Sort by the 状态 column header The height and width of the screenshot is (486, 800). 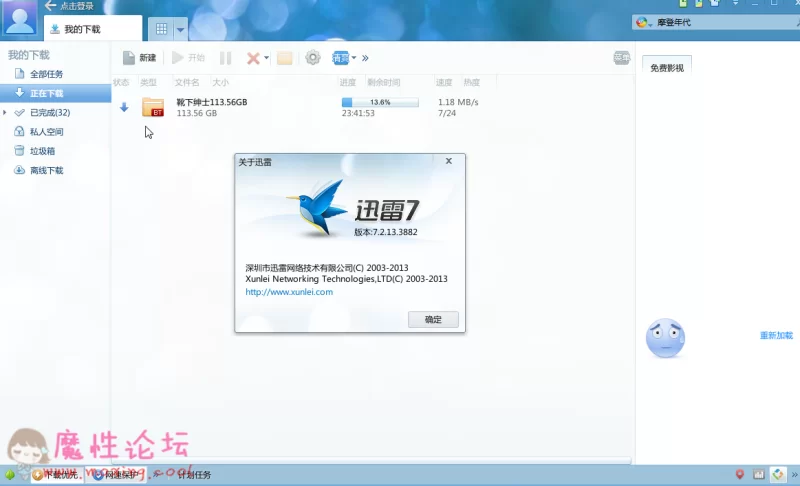coord(121,82)
